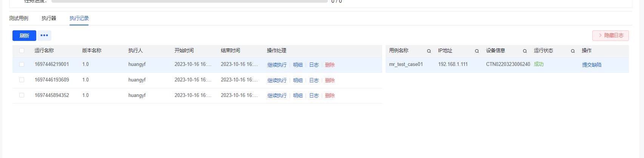Select the 执行记录 tab
This screenshot has width=644, height=158.
point(79,18)
